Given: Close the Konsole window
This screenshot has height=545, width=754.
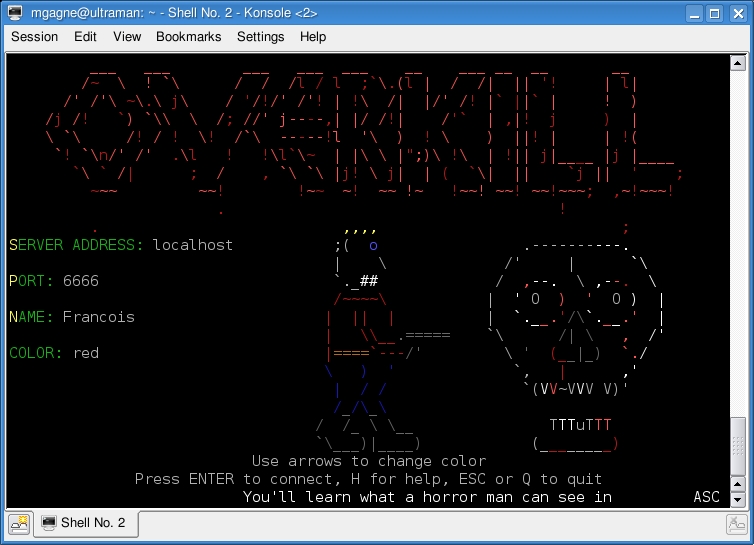Looking at the screenshot, I should pos(737,13).
